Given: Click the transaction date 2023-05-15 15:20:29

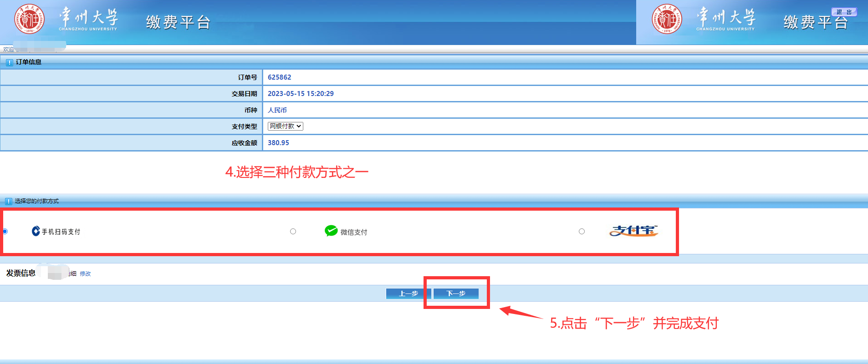Looking at the screenshot, I should coord(301,94).
